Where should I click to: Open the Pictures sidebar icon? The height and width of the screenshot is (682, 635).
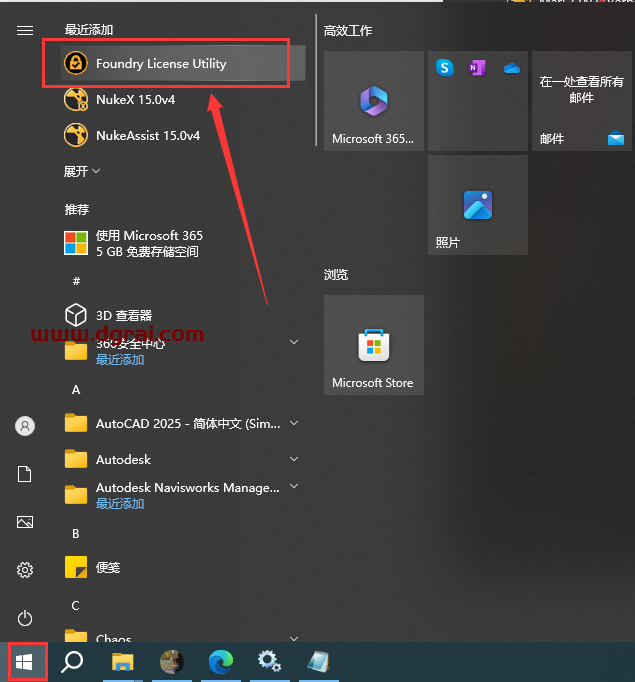tap(25, 522)
